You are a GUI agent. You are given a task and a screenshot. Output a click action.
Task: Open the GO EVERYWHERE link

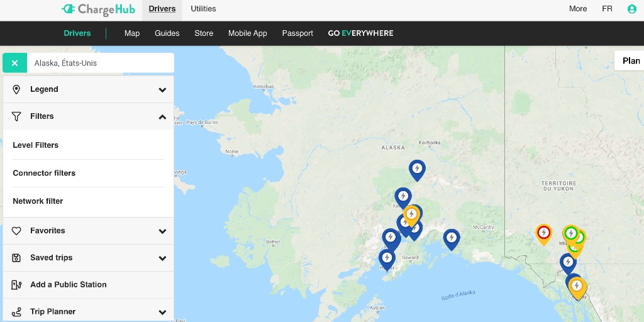tap(360, 33)
